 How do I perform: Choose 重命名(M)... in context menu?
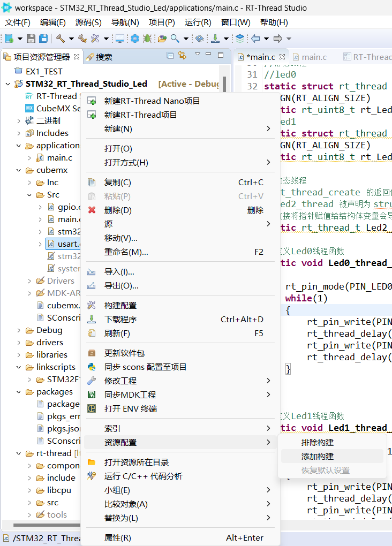point(180,252)
